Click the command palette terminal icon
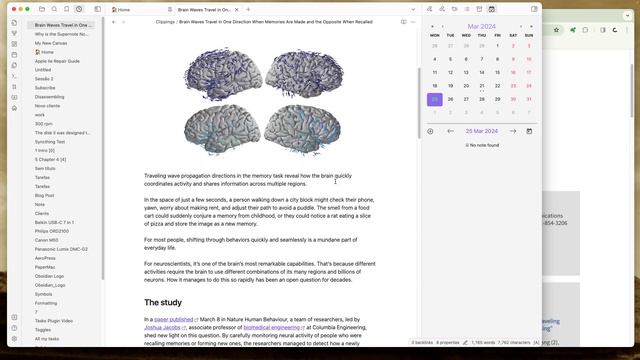This screenshot has width=640, height=360. pos(14,76)
